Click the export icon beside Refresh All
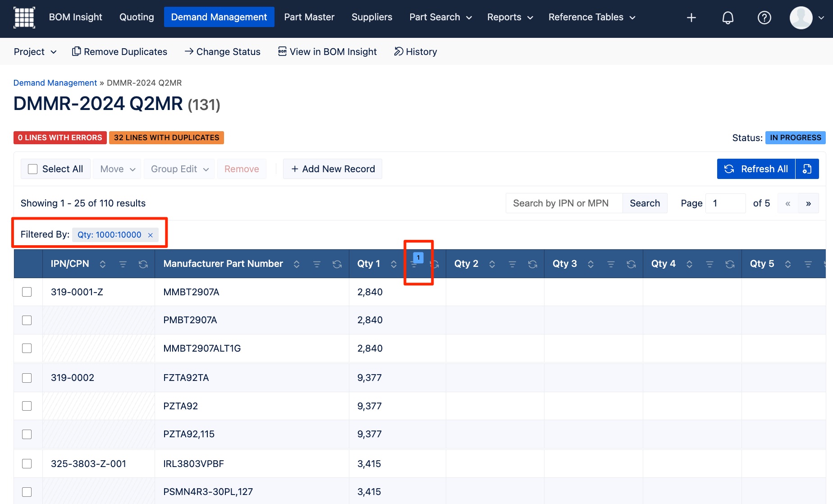Viewport: 833px width, 504px height. point(807,169)
